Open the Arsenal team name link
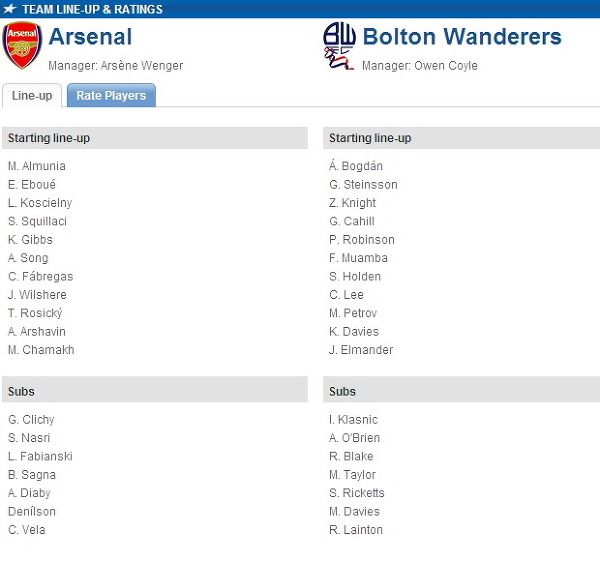 90,37
